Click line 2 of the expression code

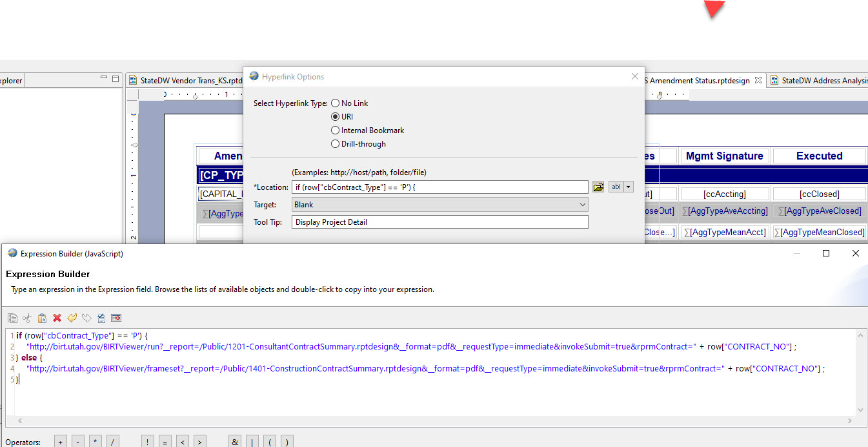click(411, 347)
